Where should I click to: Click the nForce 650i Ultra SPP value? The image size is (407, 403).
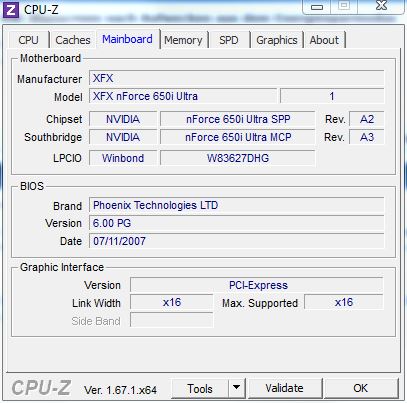click(x=238, y=119)
